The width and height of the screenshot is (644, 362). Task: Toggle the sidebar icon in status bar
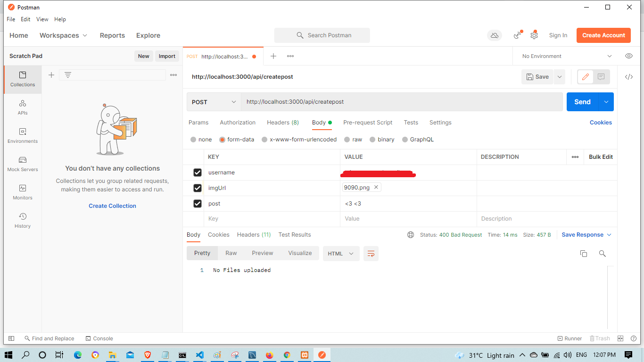tap(11, 338)
